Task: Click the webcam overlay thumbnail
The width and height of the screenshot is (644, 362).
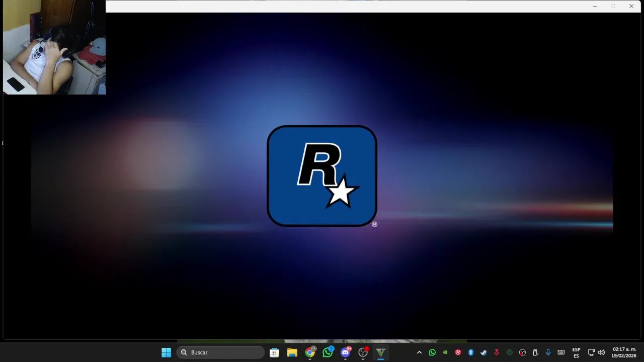Action: coord(54,47)
